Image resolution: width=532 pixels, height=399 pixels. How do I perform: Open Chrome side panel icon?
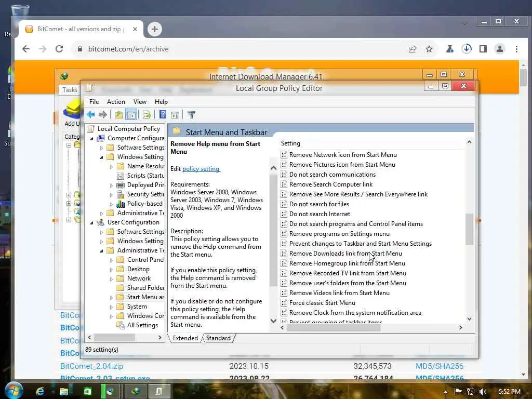[483, 49]
